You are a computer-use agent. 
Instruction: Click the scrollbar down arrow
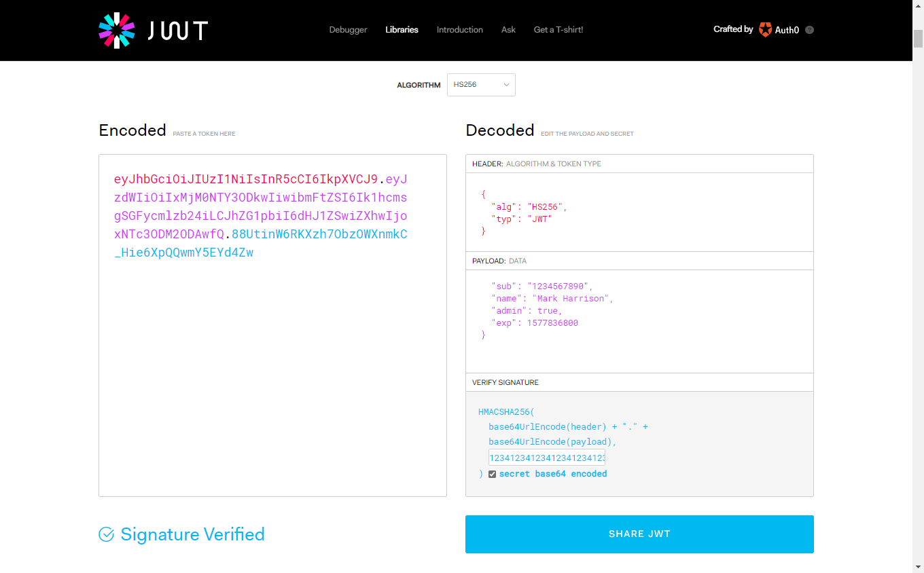918,567
